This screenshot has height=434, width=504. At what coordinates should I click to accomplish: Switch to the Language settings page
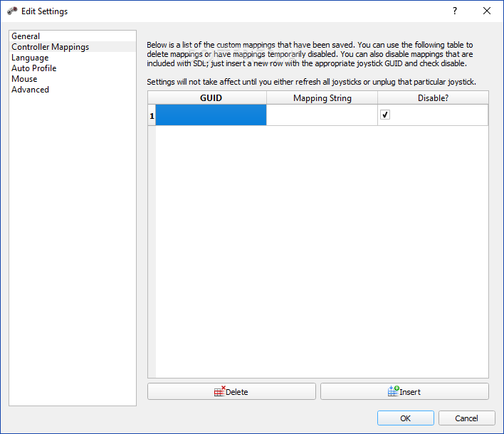[73, 58]
